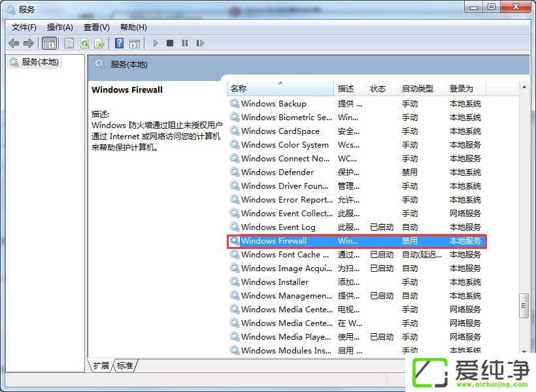The width and height of the screenshot is (536, 392).
Task: Open the properties icon in toolbar
Action: tap(69, 43)
